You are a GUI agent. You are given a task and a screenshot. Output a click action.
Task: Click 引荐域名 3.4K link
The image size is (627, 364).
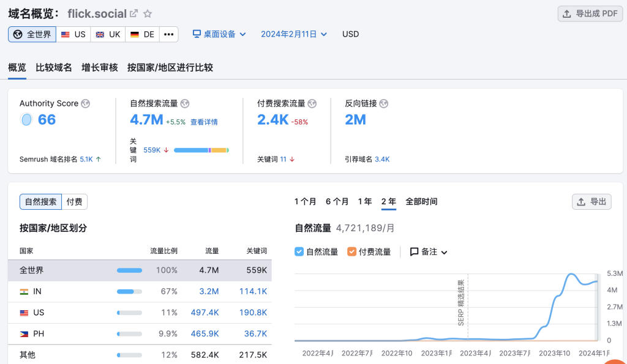[382, 159]
